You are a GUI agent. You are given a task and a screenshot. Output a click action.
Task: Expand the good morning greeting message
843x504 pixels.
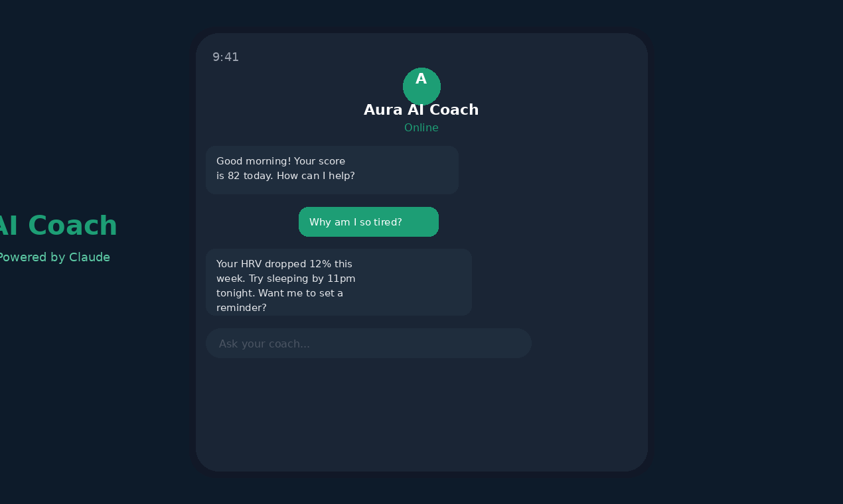332,170
